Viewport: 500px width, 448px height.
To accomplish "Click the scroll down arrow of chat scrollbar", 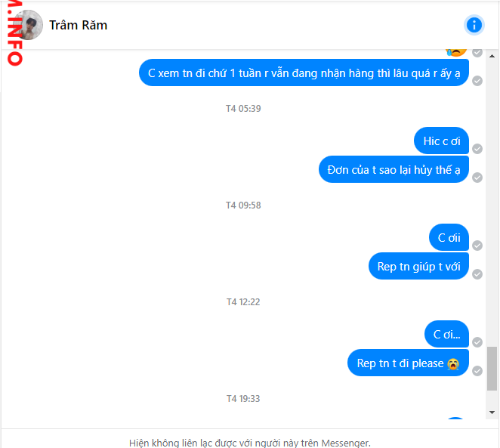I will pos(492,412).
